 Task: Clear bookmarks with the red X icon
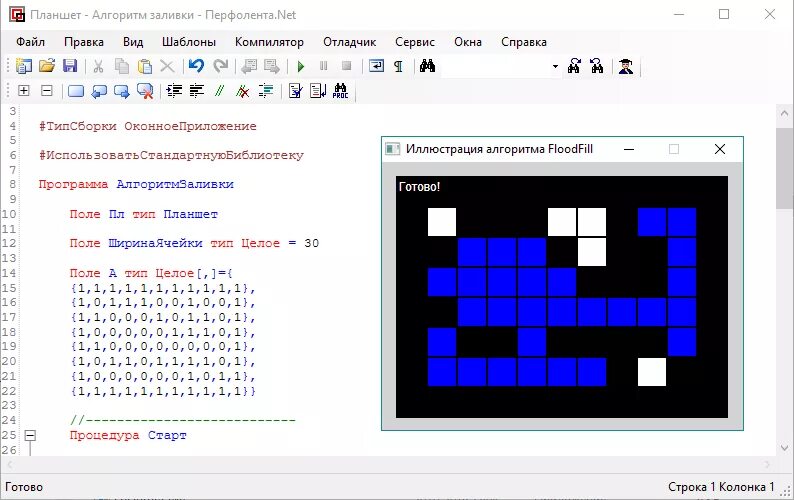pos(145,92)
